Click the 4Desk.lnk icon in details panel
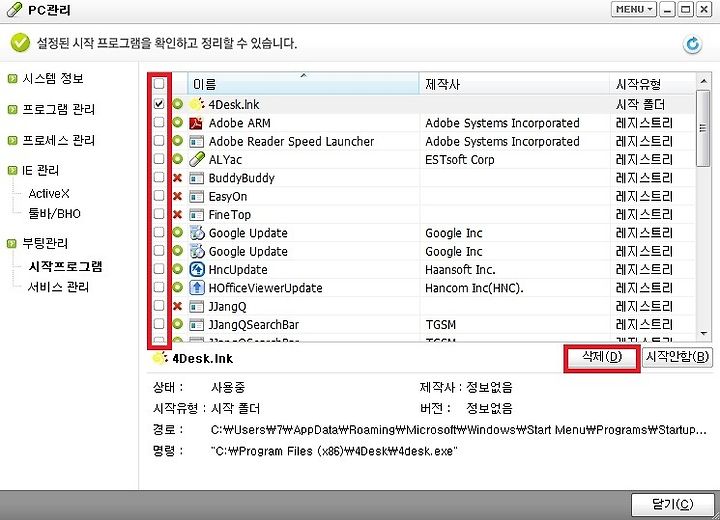This screenshot has width=720, height=520. coord(160,358)
